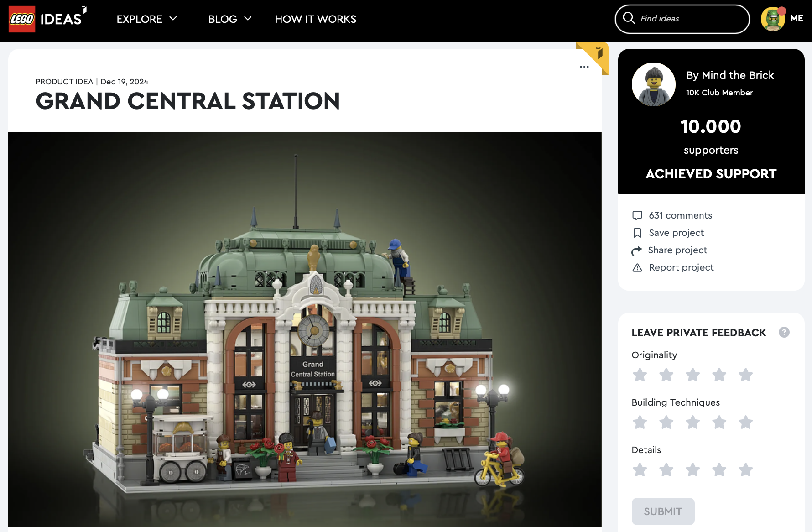Click the Submit feedback button

pyautogui.click(x=663, y=511)
